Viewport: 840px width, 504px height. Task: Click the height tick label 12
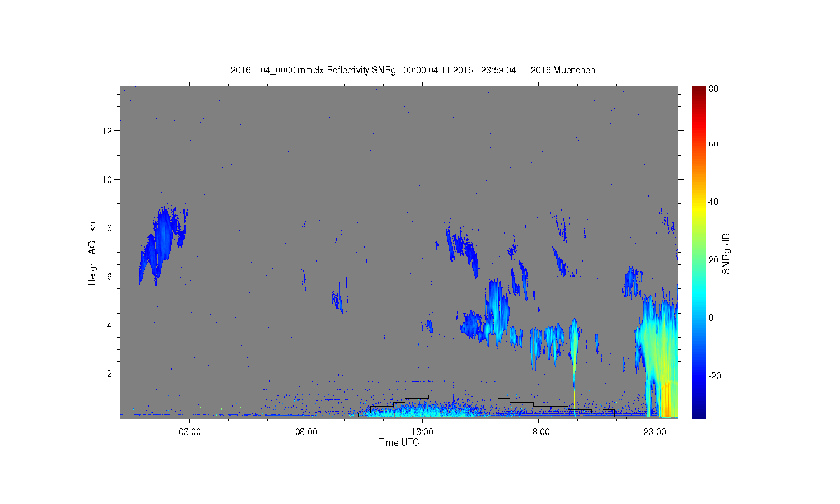(108, 131)
